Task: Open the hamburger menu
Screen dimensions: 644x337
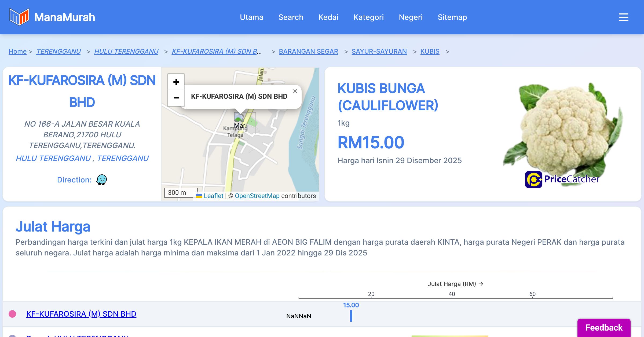Action: [623, 17]
